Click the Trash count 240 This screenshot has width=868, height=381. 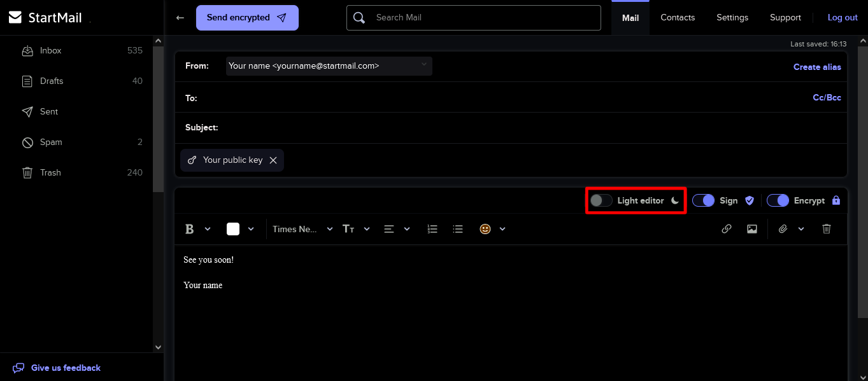click(135, 172)
